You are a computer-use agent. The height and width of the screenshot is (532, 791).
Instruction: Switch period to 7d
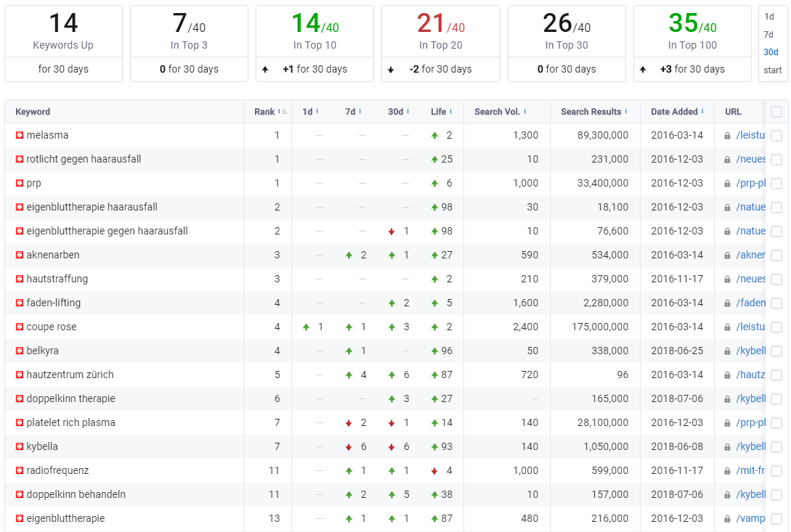tap(768, 35)
